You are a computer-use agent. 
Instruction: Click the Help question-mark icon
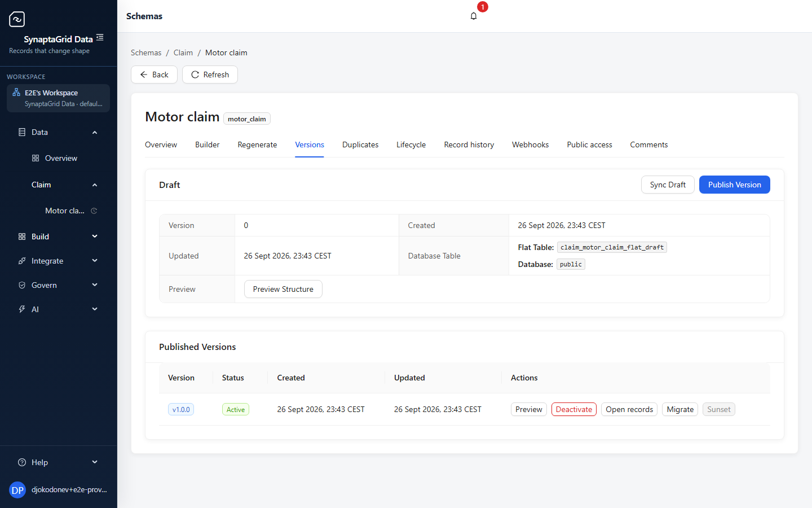pyautogui.click(x=22, y=462)
